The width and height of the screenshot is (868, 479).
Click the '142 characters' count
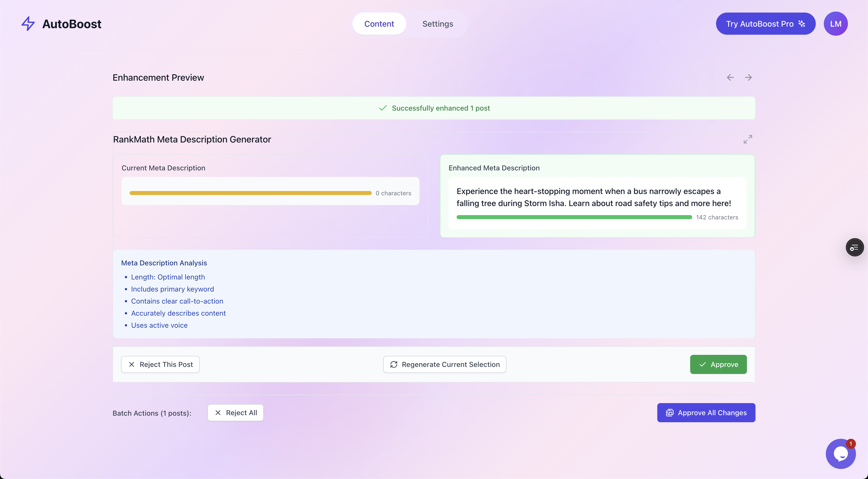[x=717, y=217]
